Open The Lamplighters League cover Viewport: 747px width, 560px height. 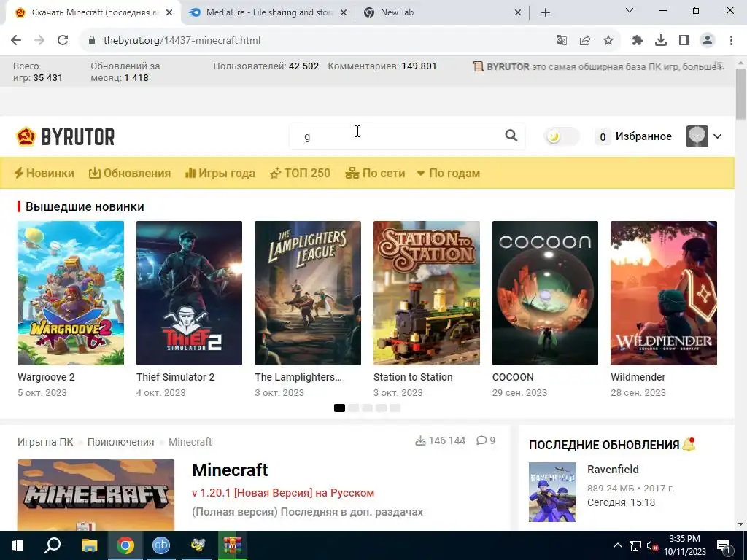[308, 293]
